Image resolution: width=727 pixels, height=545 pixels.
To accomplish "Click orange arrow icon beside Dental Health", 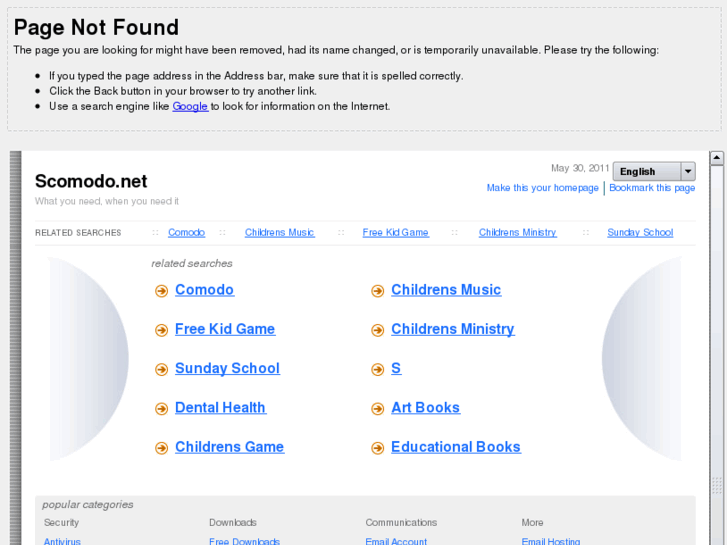I will click(161, 408).
